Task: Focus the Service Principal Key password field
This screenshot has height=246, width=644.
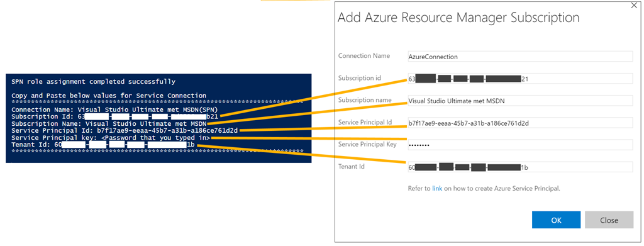Action: click(x=519, y=145)
